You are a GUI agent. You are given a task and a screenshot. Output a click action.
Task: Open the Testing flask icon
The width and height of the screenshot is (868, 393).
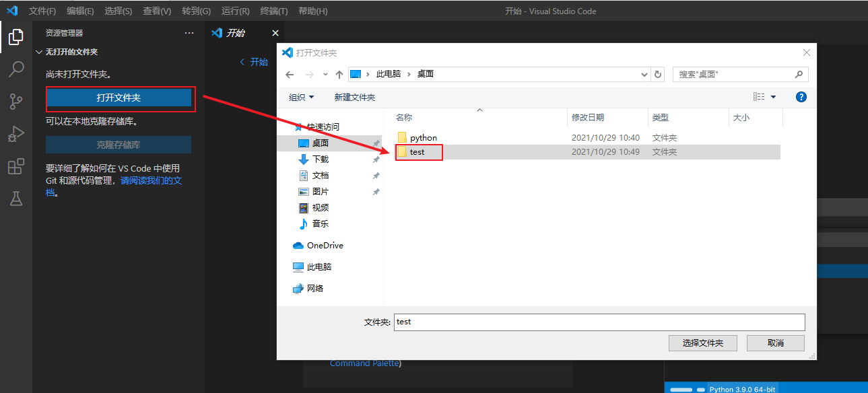tap(15, 198)
